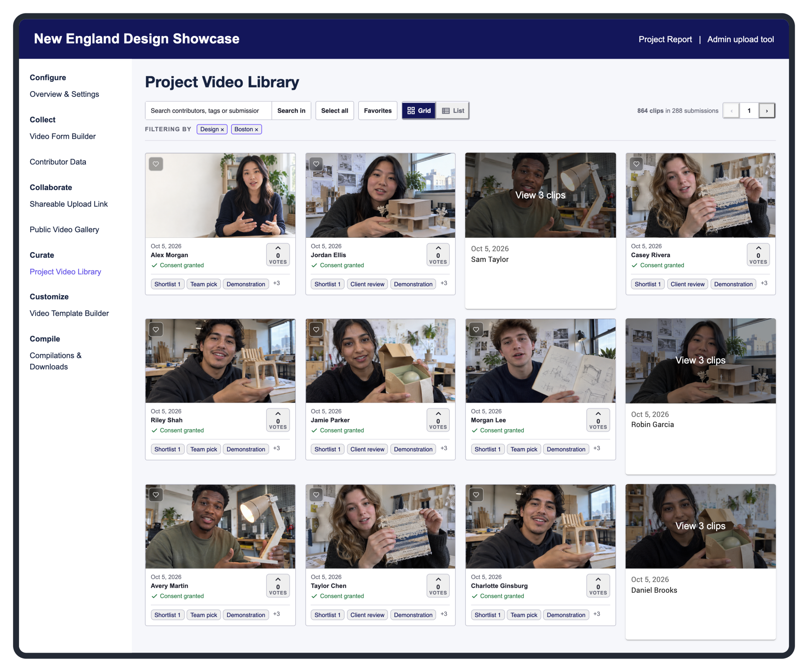Upvote Jamie Parker's clip
The width and height of the screenshot is (808, 672).
[438, 420]
